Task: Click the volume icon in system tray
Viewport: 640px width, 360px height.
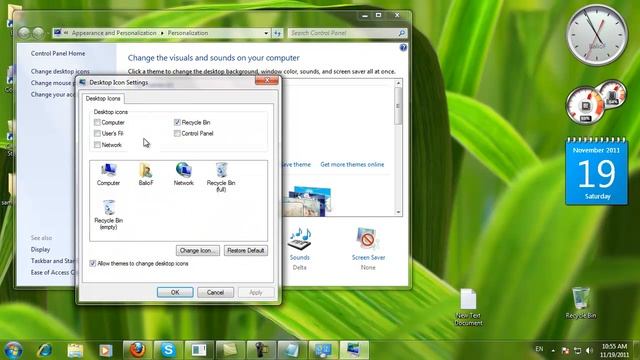Action: pos(589,350)
